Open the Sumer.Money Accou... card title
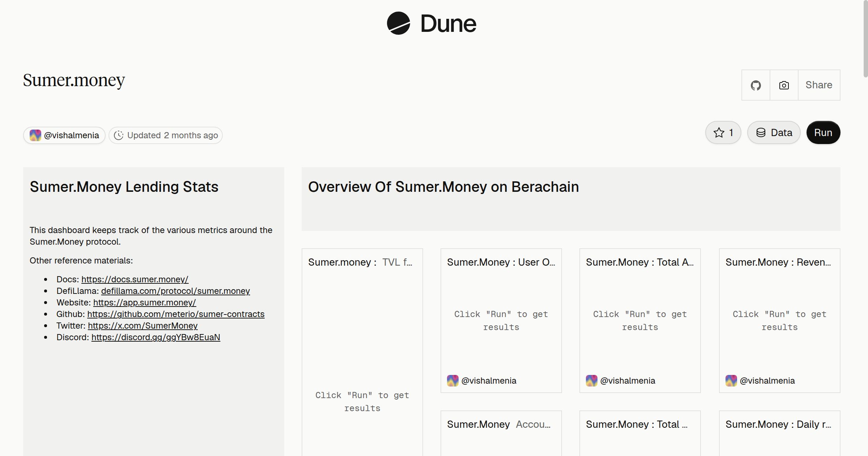This screenshot has width=868, height=456. [499, 424]
